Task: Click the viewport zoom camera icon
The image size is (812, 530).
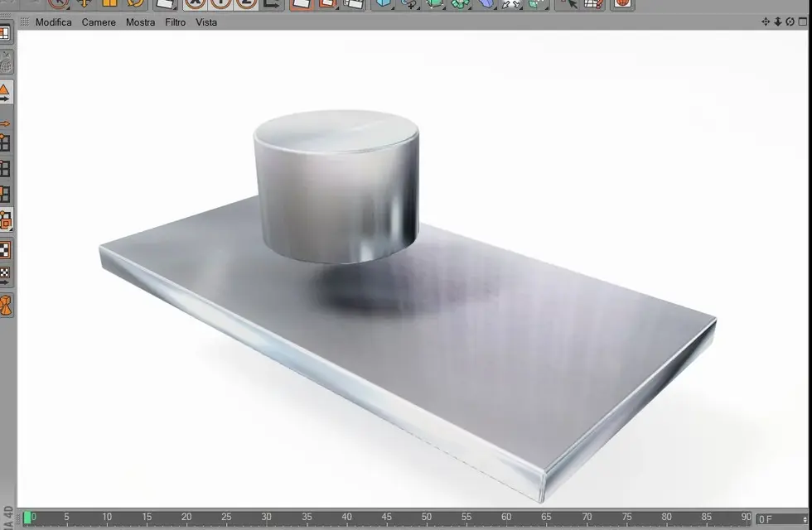Action: coord(778,22)
